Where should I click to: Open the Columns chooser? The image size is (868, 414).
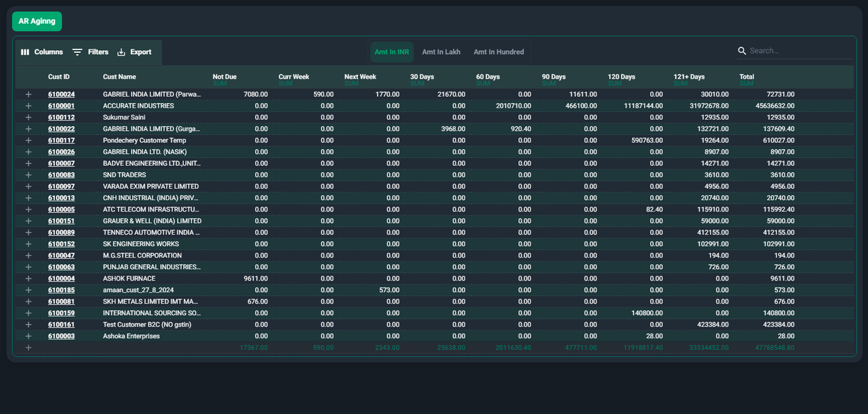click(x=41, y=52)
